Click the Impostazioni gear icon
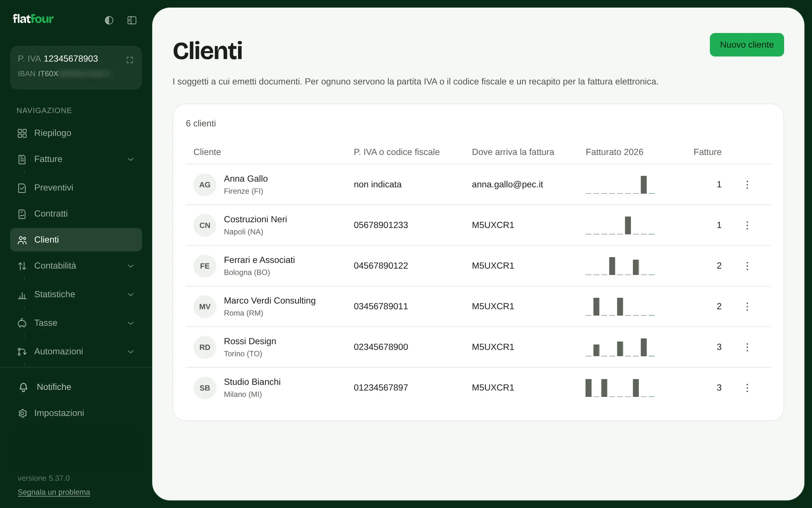The image size is (812, 508). [x=23, y=414]
